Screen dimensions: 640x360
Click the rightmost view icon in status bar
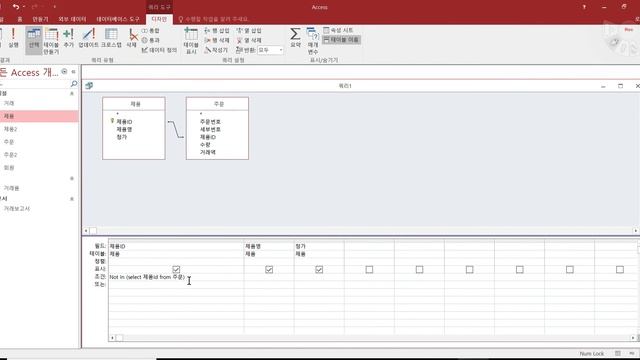(x=632, y=353)
